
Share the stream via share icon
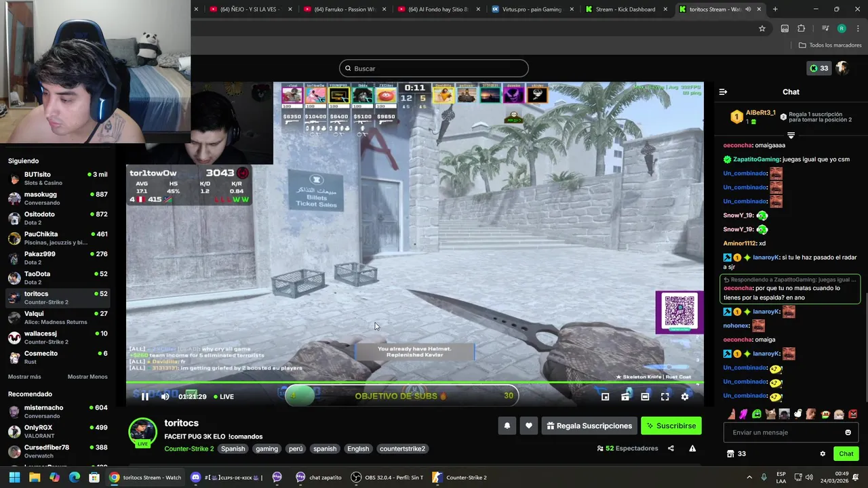click(x=671, y=448)
